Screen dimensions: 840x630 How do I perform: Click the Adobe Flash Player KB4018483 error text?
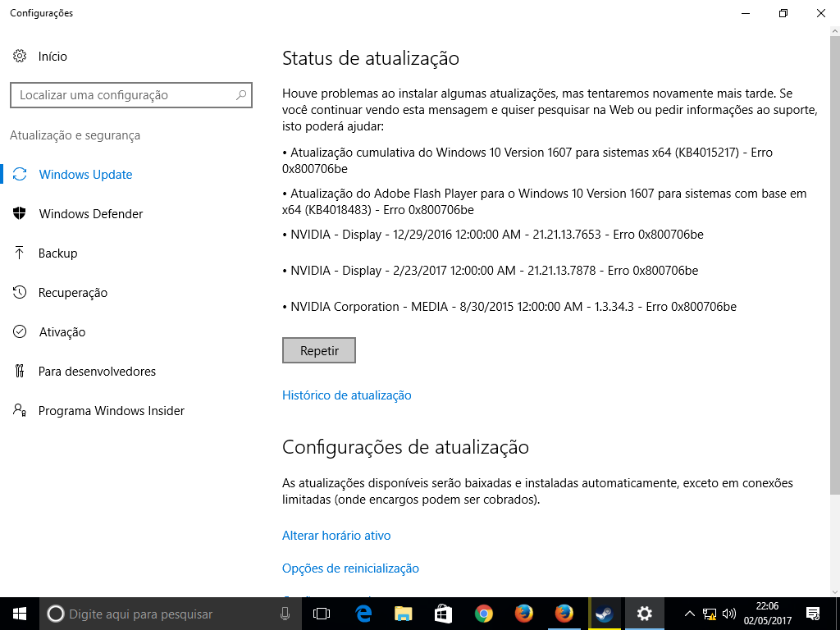545,202
